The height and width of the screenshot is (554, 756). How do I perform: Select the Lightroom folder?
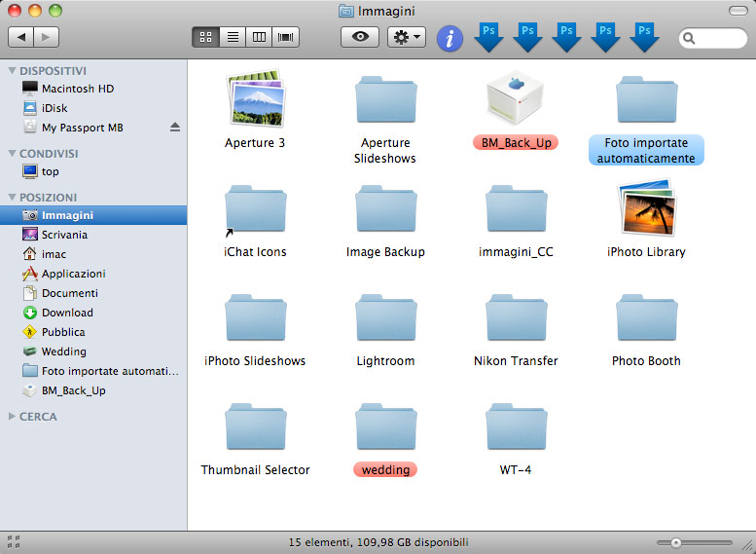tap(385, 318)
